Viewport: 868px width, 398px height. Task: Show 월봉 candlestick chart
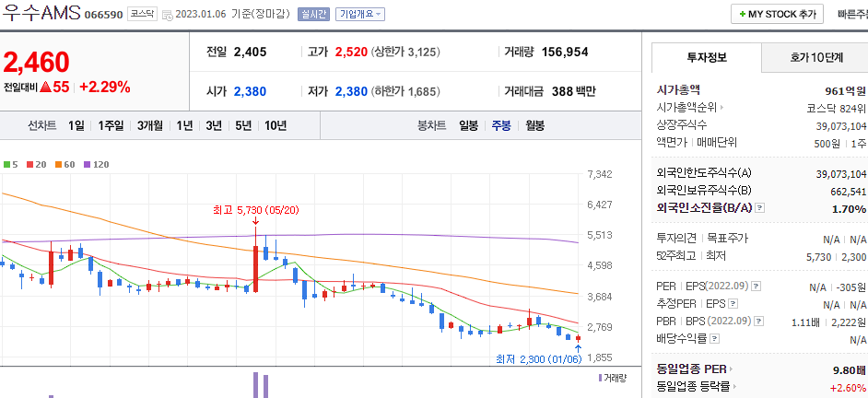point(534,125)
